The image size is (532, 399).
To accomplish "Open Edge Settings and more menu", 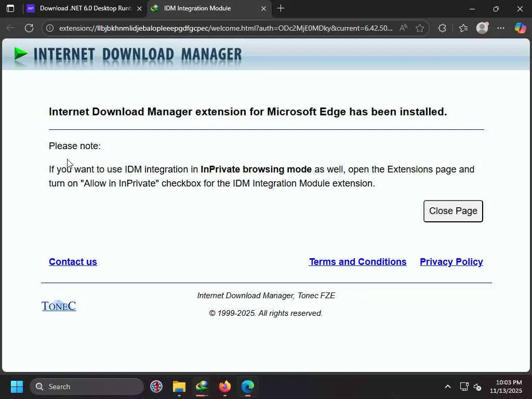I will 501,28.
